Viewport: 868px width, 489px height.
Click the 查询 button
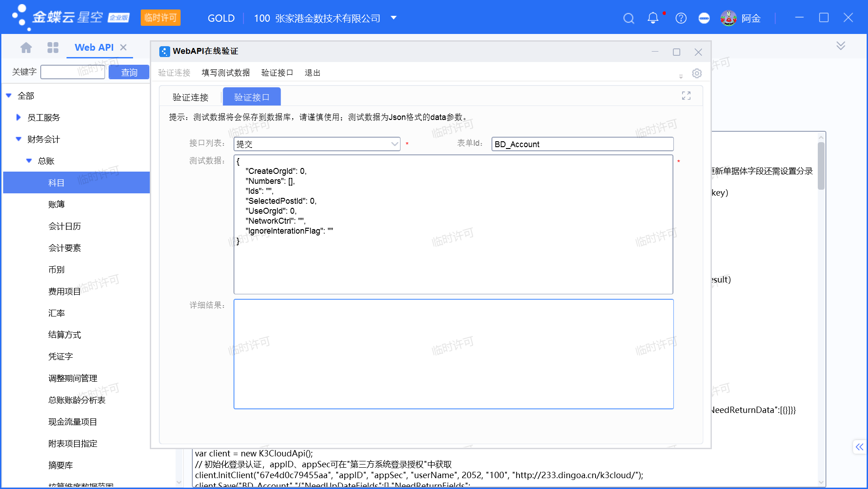129,72
